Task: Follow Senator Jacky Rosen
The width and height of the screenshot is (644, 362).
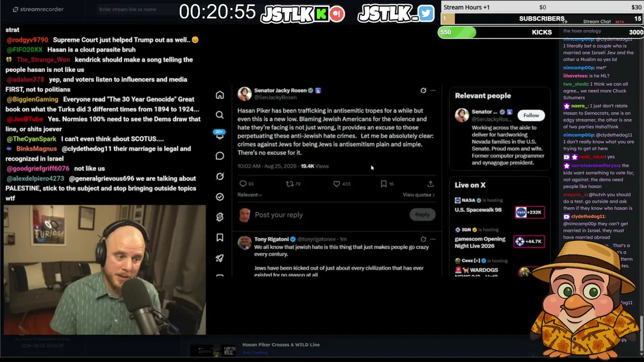Action: point(531,116)
